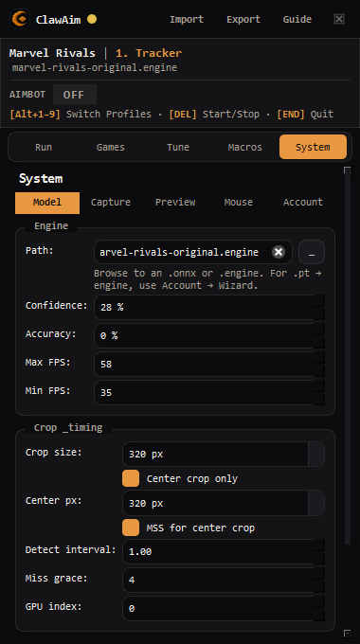Open the engine file browser (… button)
Viewport: 360px width, 644px height.
tap(312, 252)
